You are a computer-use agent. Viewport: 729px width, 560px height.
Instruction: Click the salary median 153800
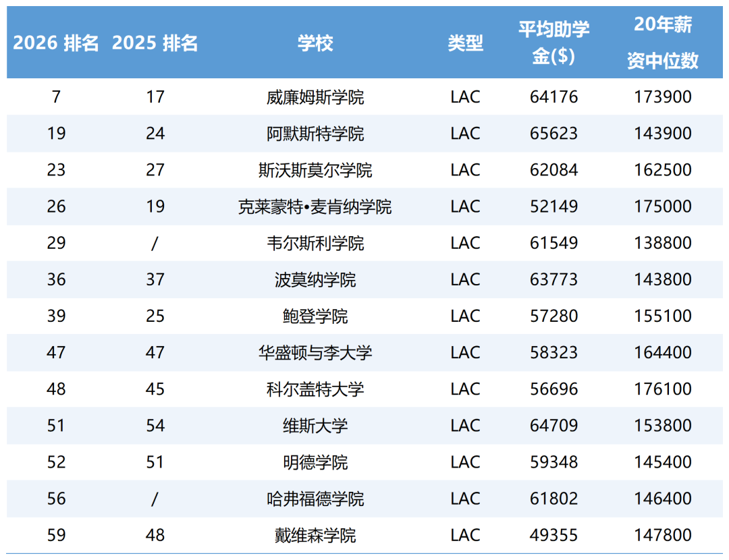663,426
